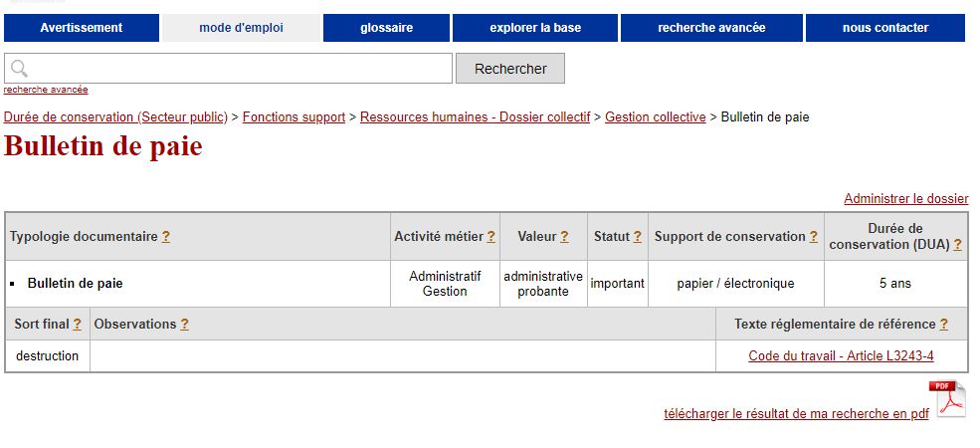Focus the search input field

[x=228, y=69]
